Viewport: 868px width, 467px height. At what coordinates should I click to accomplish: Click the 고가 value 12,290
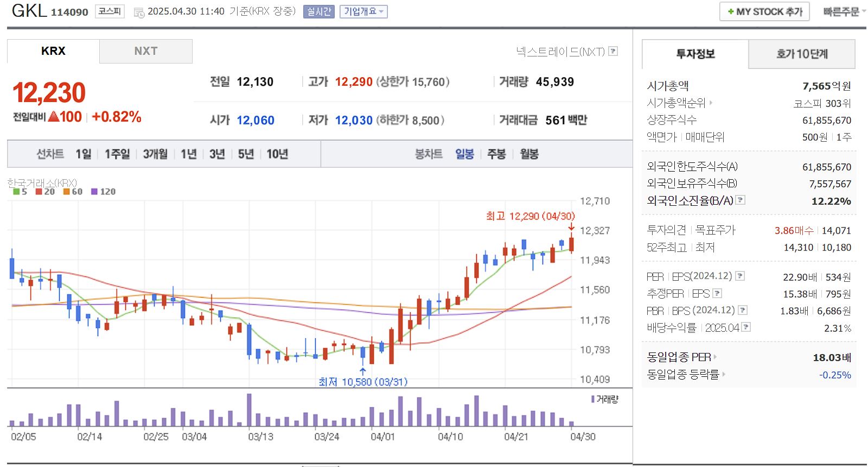tap(354, 82)
